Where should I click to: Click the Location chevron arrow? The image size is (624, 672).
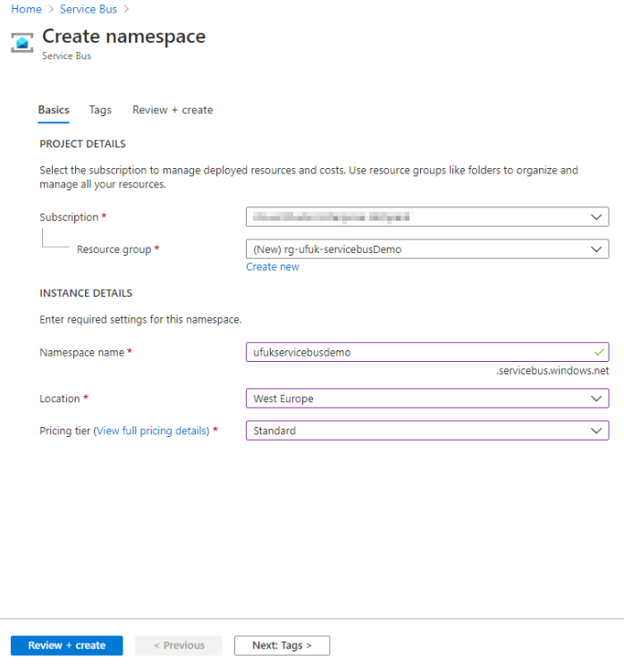[596, 399]
